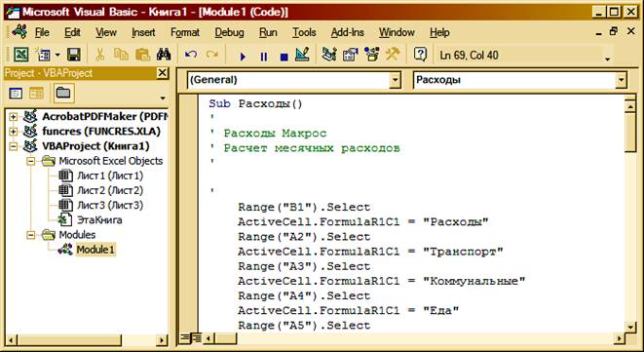The height and width of the screenshot is (352, 644).
Task: Click the Reset stop button
Action: click(284, 57)
